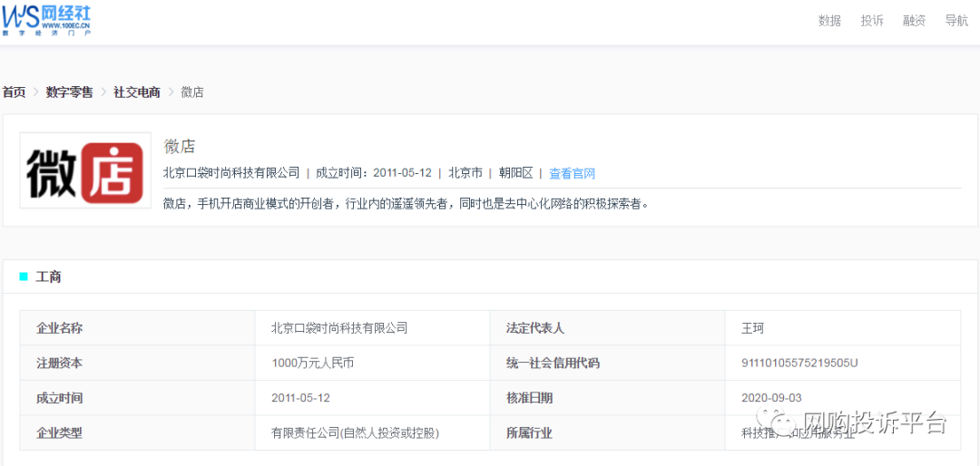Click the 2020-09-03 value
Screen dimensions: 980x466
click(x=771, y=398)
